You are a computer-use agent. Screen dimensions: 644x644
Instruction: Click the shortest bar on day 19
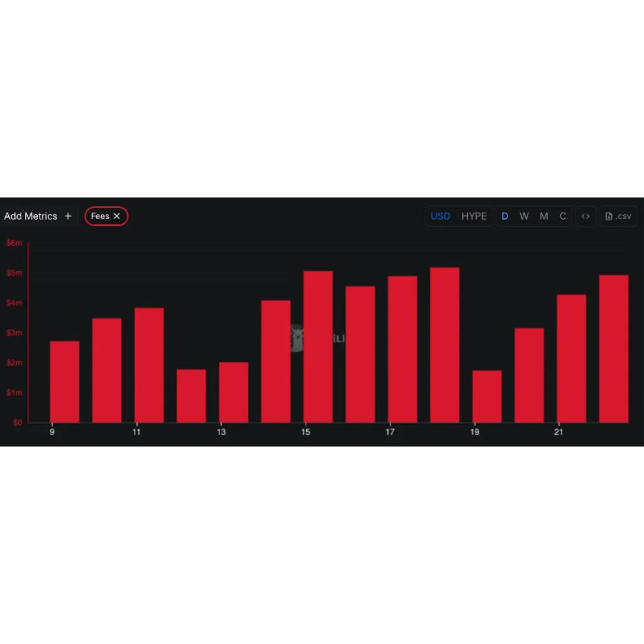487,396
